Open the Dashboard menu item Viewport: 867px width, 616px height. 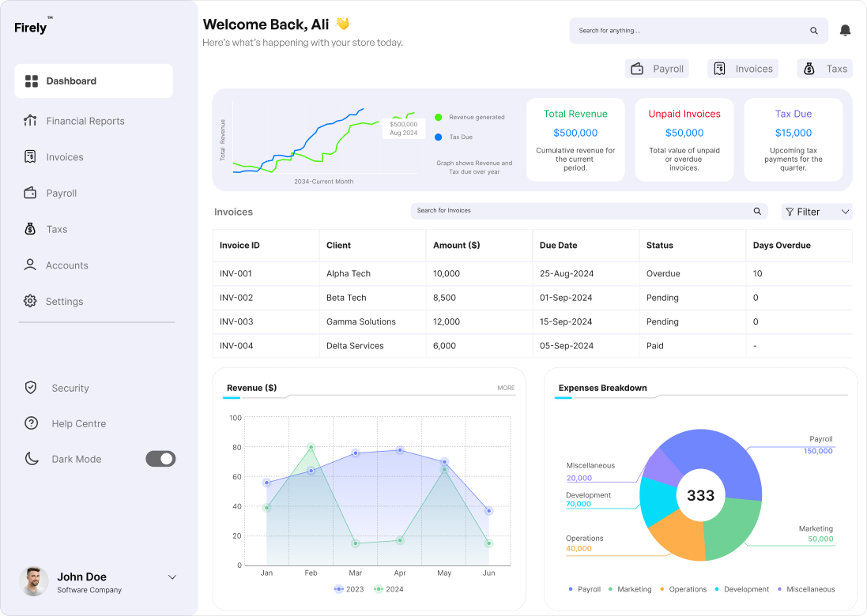[93, 81]
